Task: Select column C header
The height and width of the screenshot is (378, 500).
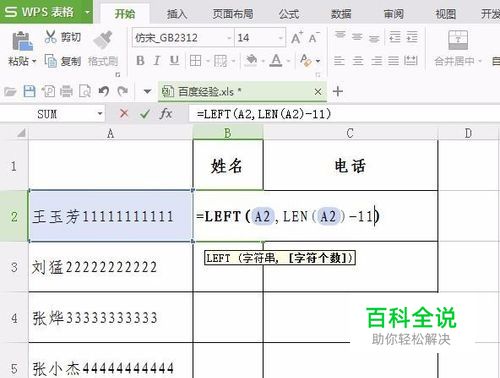Action: pyautogui.click(x=350, y=133)
